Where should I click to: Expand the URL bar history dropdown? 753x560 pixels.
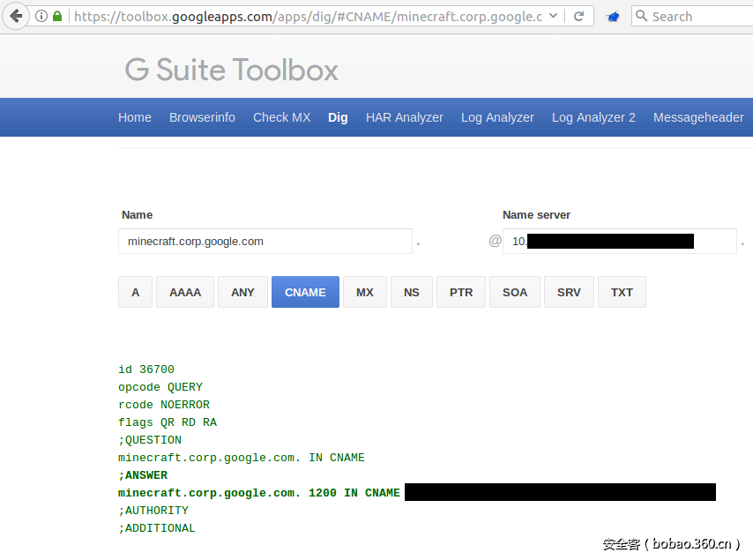coord(553,16)
